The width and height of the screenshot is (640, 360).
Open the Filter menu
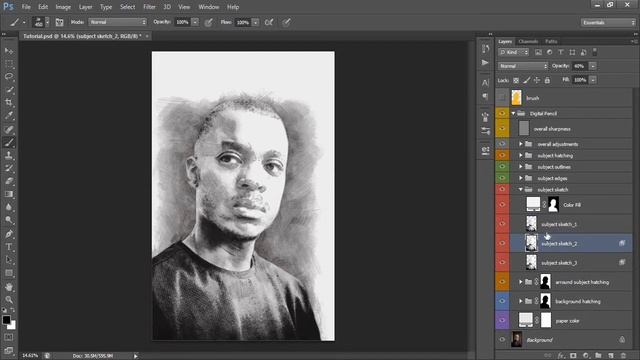149,7
